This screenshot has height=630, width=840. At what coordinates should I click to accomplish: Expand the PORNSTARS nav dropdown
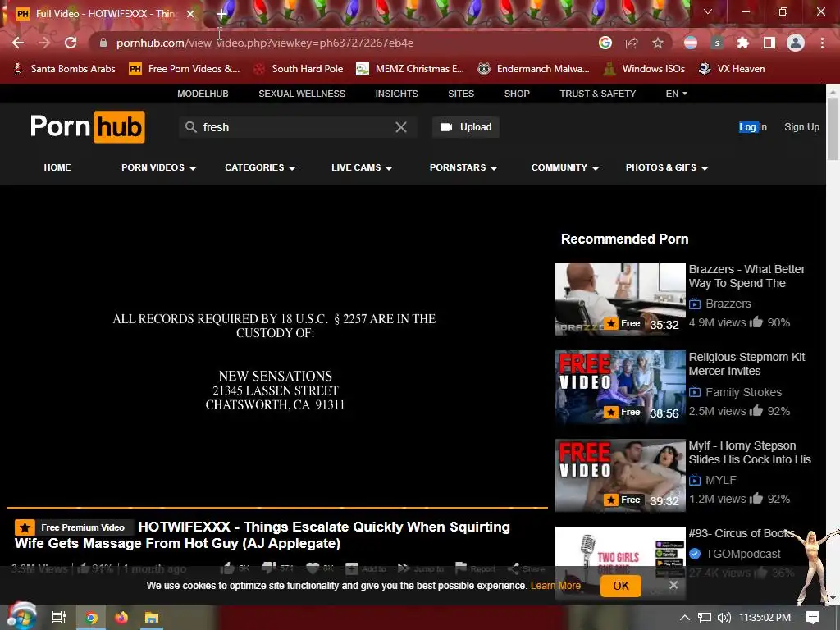click(463, 167)
